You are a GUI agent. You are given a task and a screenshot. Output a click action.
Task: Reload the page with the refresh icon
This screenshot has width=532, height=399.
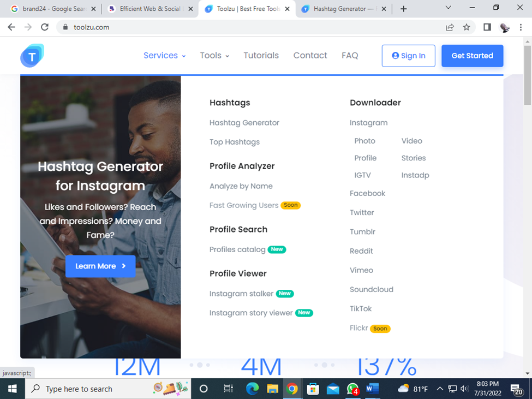click(45, 27)
